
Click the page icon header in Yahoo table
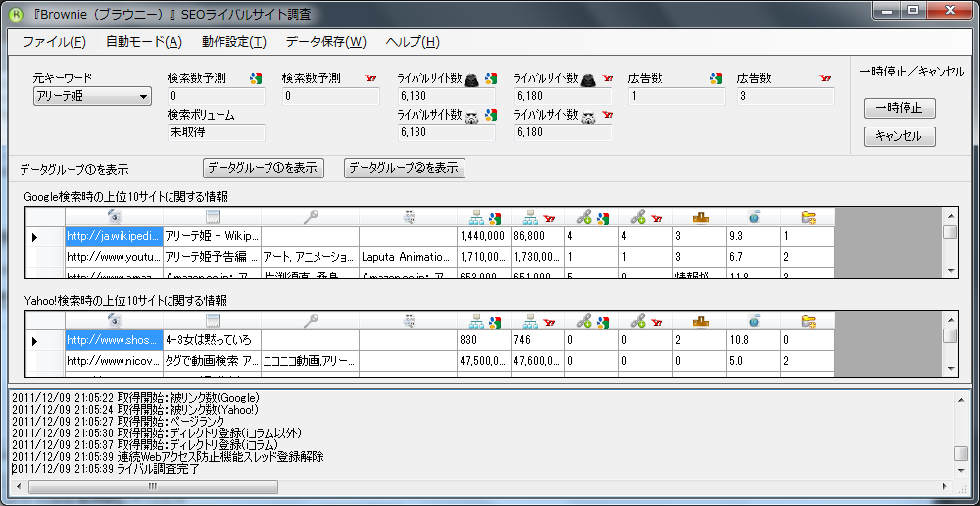click(212, 320)
